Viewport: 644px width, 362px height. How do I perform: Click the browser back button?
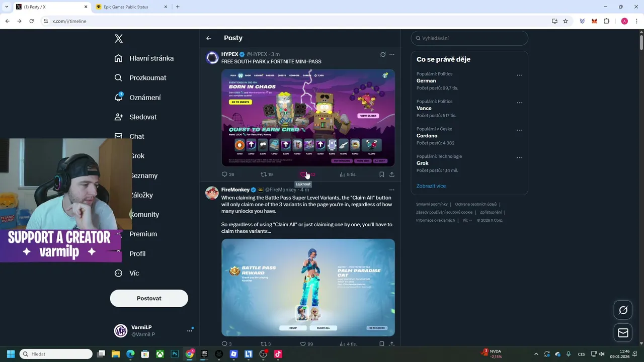click(x=7, y=21)
